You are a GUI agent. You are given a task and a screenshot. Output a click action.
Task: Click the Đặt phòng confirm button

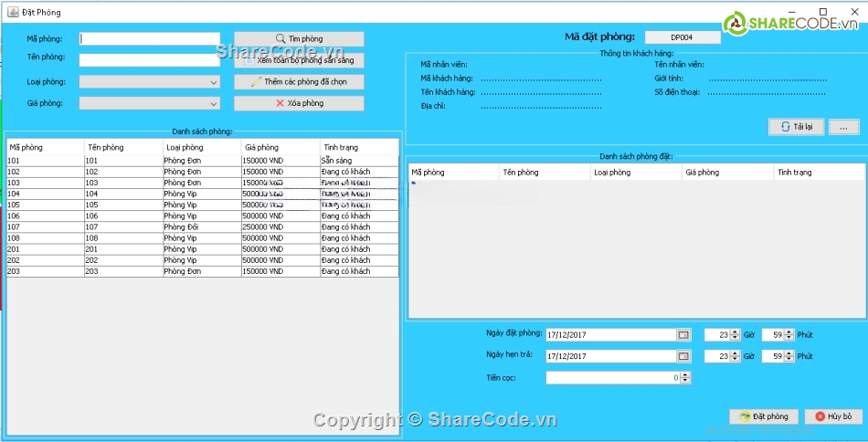765,416
